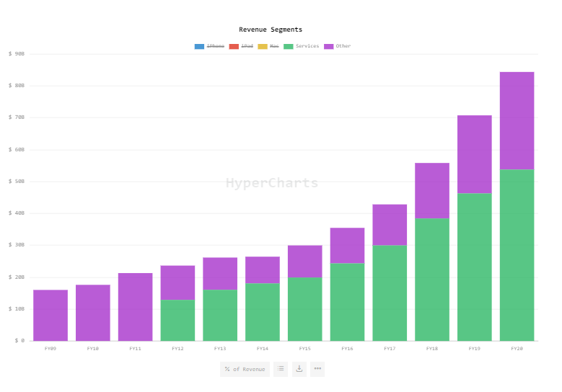
Task: Click the red iPad legend color box
Action: pyautogui.click(x=234, y=46)
